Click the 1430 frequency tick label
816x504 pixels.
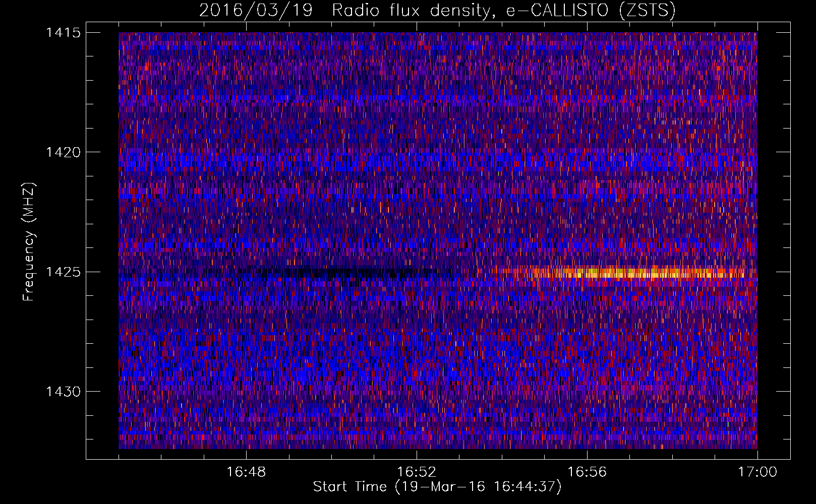[x=63, y=392]
